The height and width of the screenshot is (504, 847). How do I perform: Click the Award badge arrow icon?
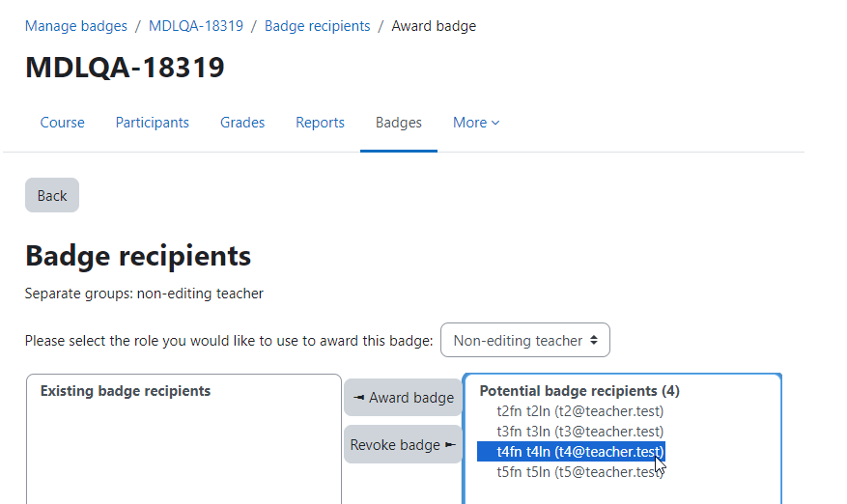click(358, 398)
